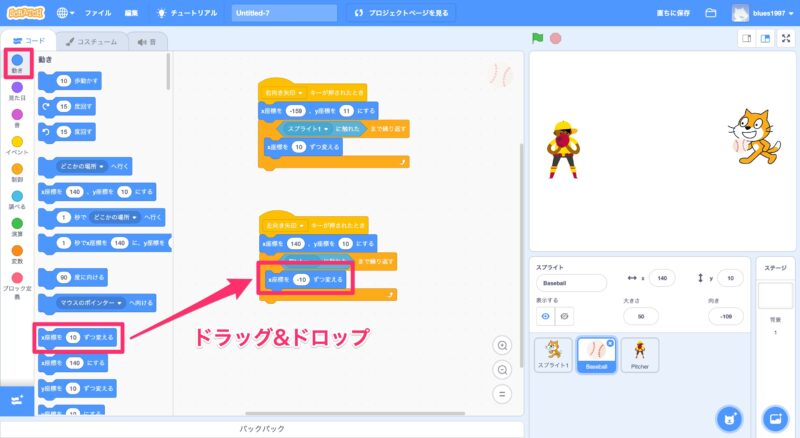Image resolution: width=800 pixels, height=438 pixels.
Task: Zoom in on the code workspace
Action: tap(503, 344)
